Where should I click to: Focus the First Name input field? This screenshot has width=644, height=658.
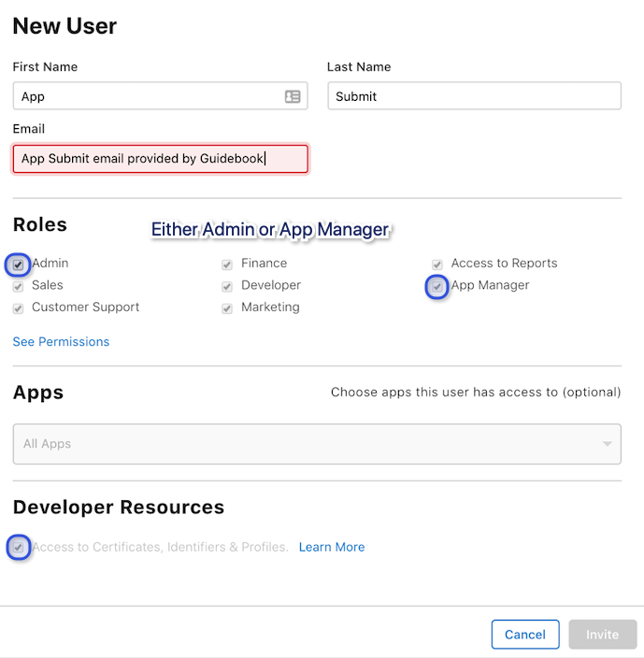pyautogui.click(x=160, y=96)
